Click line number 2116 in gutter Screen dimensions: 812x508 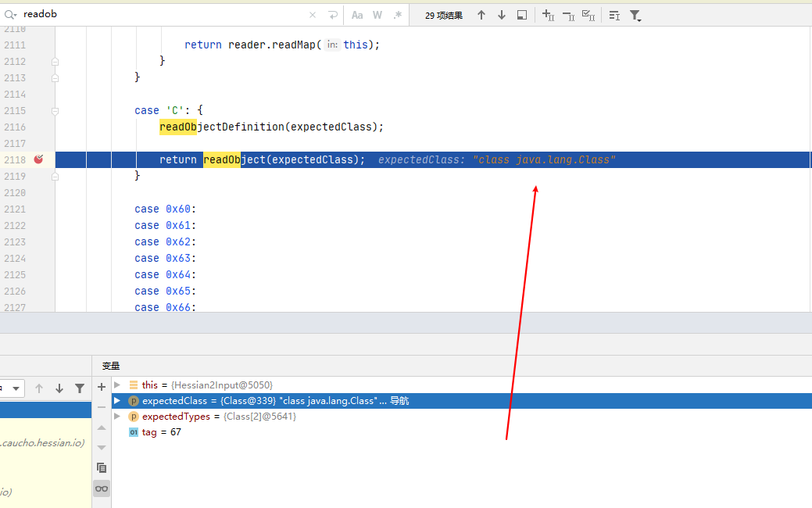click(x=15, y=127)
